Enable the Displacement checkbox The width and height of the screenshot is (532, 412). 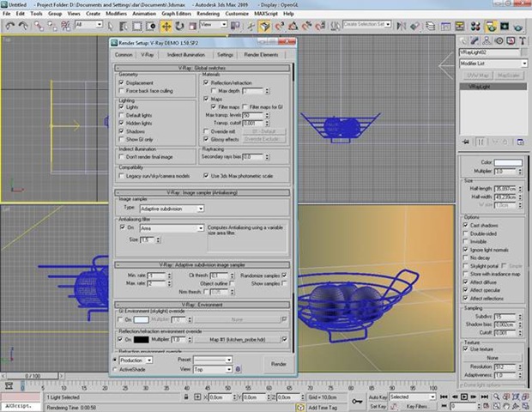[122, 83]
